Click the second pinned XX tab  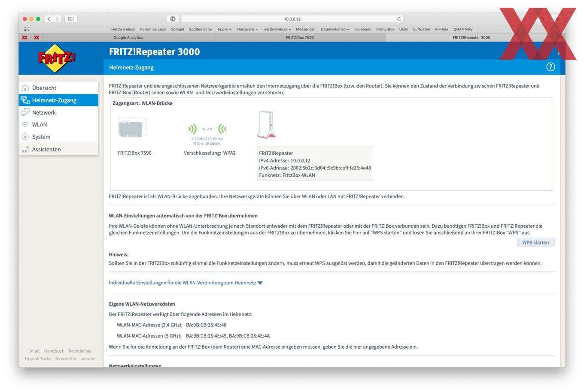tap(36, 37)
